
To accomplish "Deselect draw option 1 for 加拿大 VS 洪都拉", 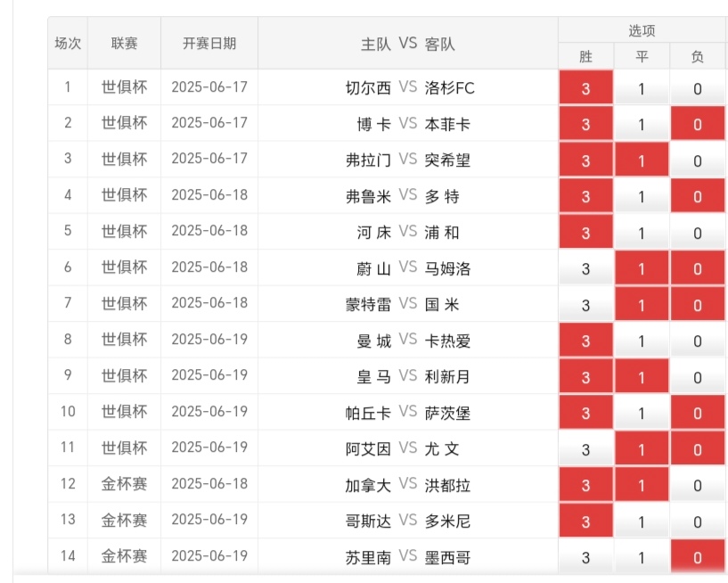I will coord(642,484).
